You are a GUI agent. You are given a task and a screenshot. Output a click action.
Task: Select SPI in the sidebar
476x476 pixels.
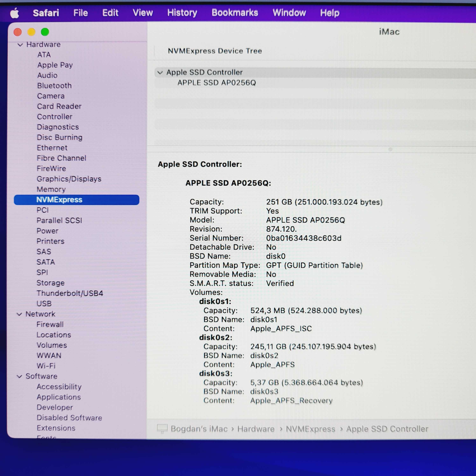click(42, 273)
